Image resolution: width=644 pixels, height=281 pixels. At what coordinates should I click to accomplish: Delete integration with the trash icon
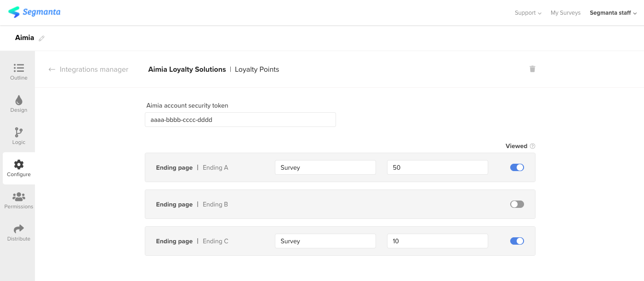[532, 69]
